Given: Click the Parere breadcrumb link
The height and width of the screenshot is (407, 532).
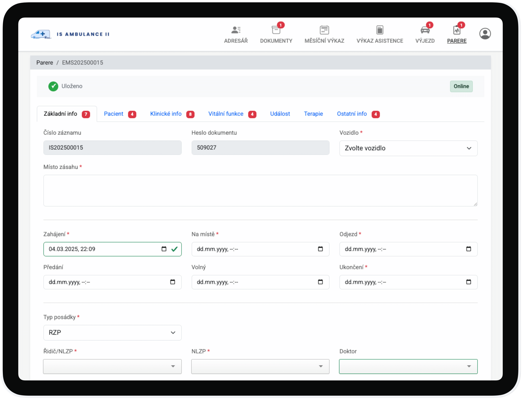Looking at the screenshot, I should pos(45,63).
